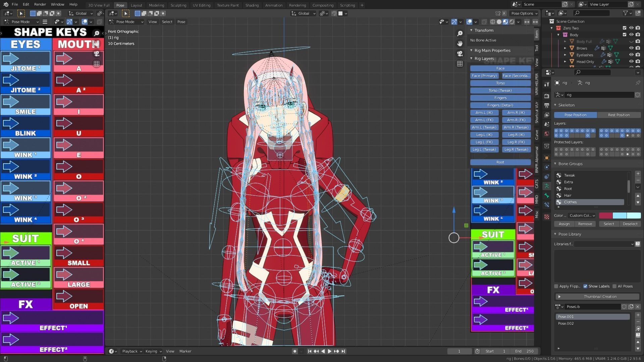
Task: Click the middle light-blue bone group color swatch
Action: 620,216
